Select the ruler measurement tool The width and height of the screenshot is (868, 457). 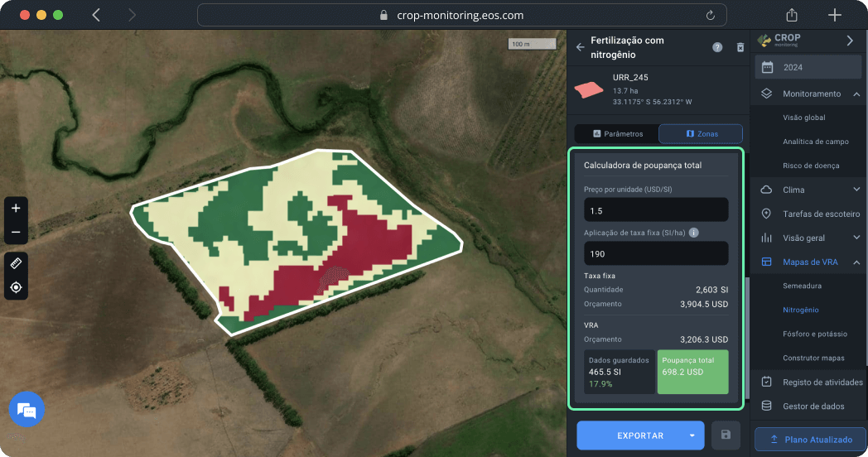[x=16, y=263]
